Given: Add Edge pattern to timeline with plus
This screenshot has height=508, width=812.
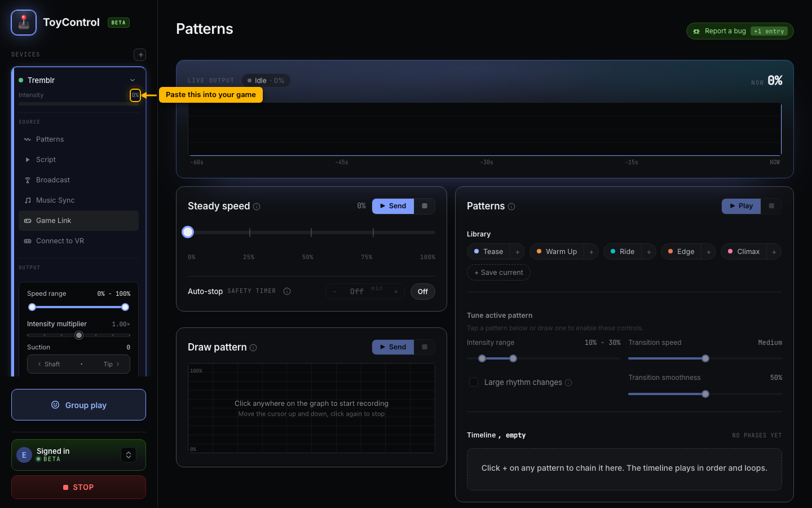Looking at the screenshot, I should tap(709, 252).
